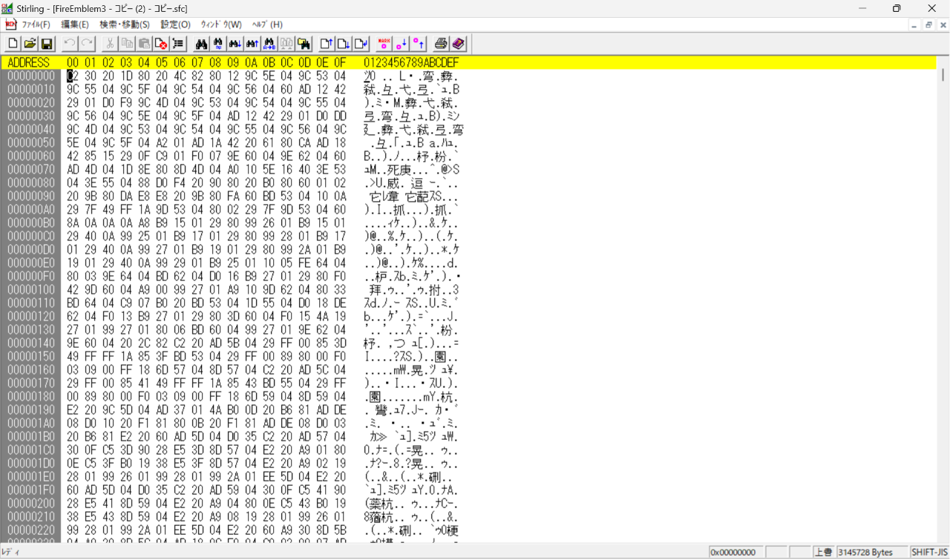The image size is (950, 560).
Task: Open Find with the binoculars icon
Action: pos(201,44)
